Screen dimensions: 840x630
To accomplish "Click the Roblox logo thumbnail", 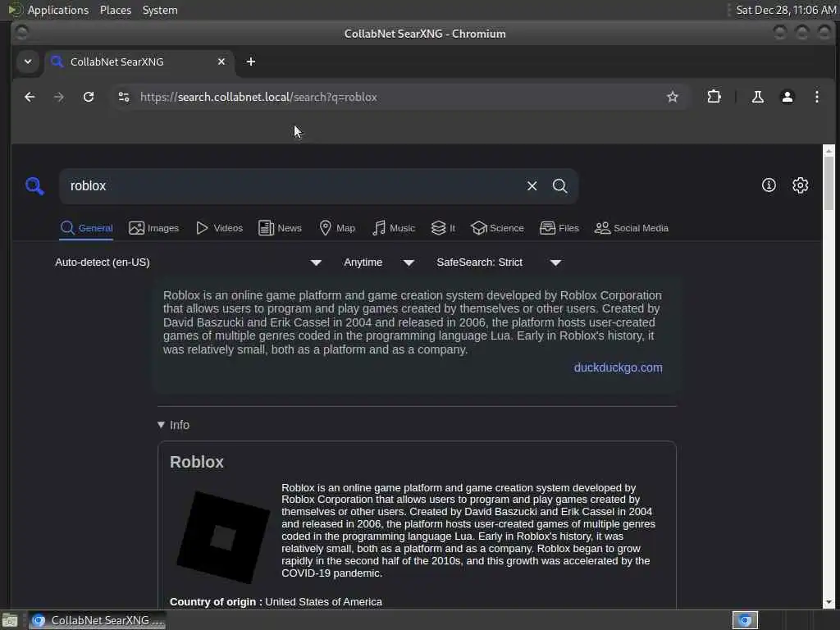I will (223, 537).
